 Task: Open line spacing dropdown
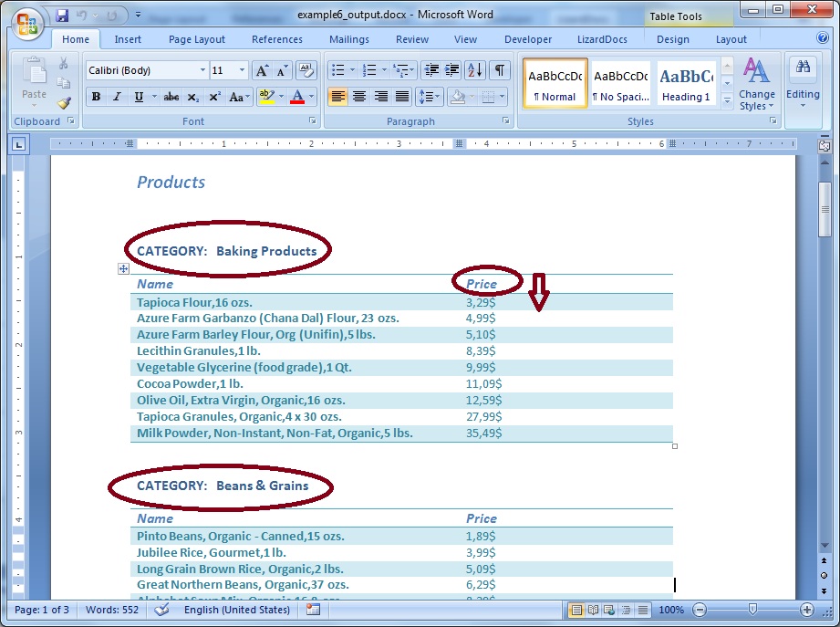coord(429,97)
